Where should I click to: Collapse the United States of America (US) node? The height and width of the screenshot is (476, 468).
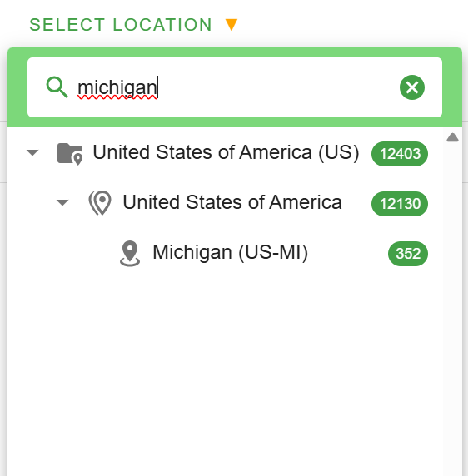32,152
